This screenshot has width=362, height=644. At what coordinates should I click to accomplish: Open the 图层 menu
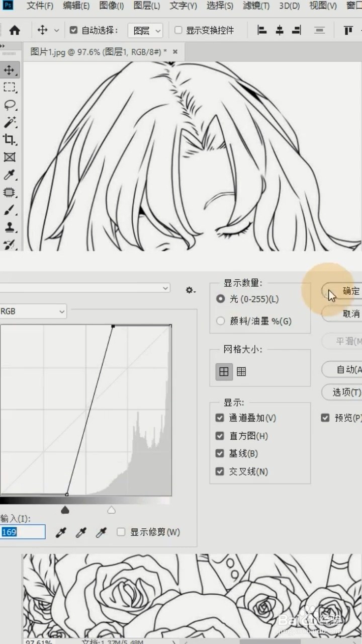pos(147,6)
